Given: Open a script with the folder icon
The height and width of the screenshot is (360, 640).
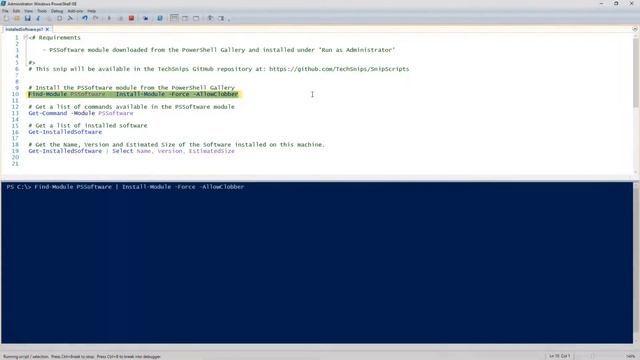Looking at the screenshot, I should click(x=17, y=18).
